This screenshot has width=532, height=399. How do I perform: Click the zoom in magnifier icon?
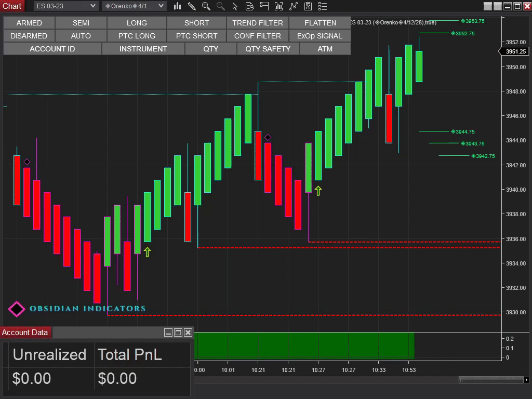pos(206,6)
